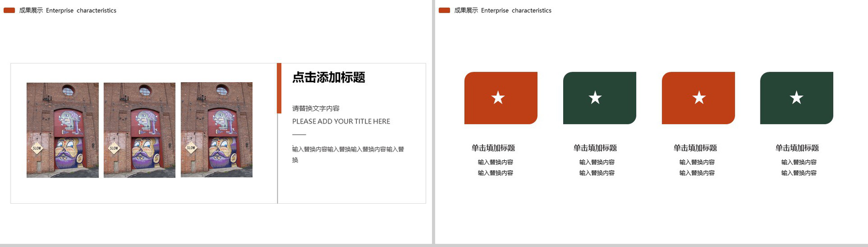This screenshot has height=247, width=868.
Task: Click the star in the leftmost orange card
Action: [x=498, y=98]
